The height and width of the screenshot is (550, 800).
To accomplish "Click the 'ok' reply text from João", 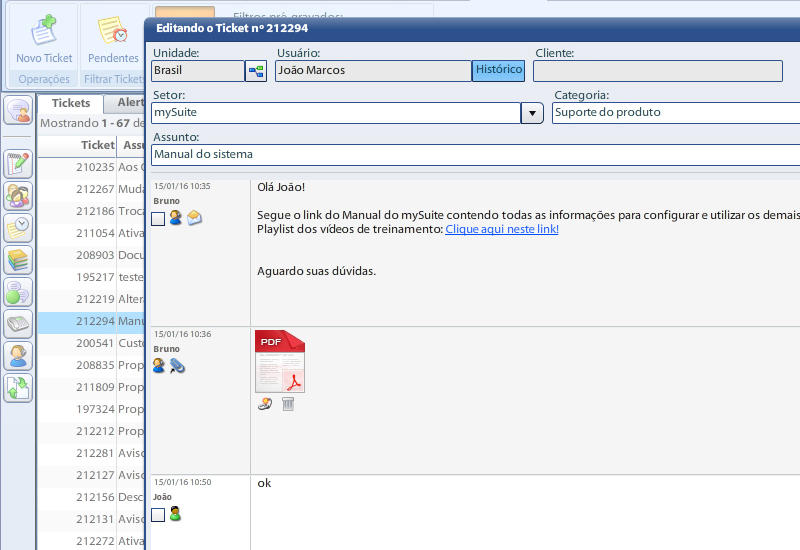I will point(264,484).
